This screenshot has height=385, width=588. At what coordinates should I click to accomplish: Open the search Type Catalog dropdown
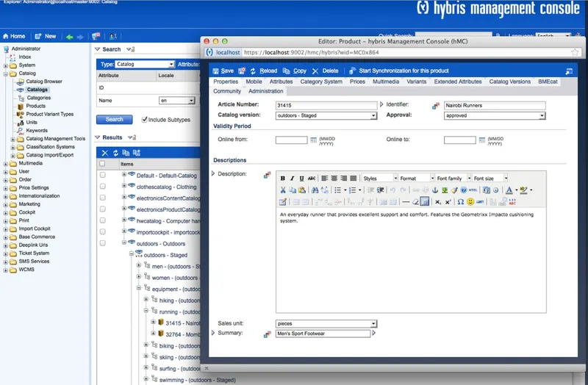[x=144, y=64]
